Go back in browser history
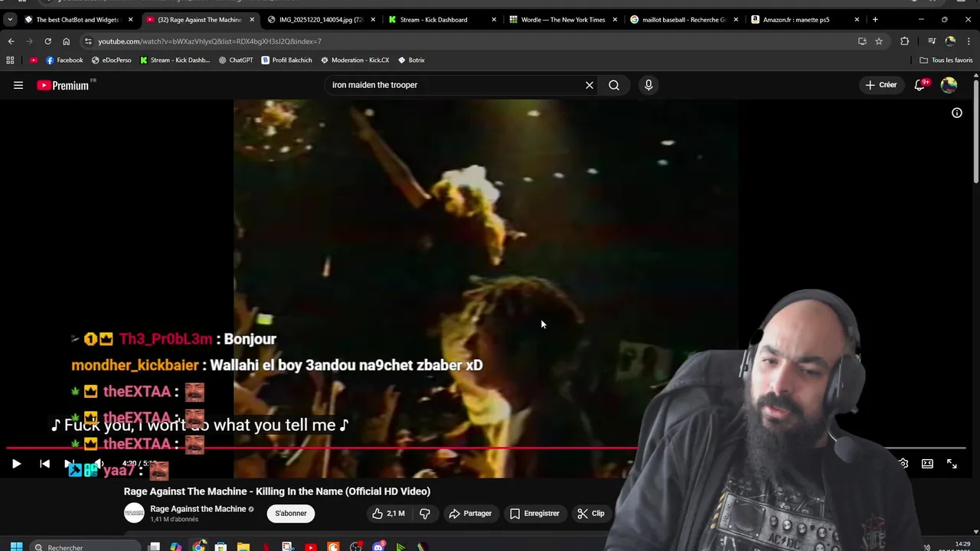The image size is (980, 551). point(11,41)
